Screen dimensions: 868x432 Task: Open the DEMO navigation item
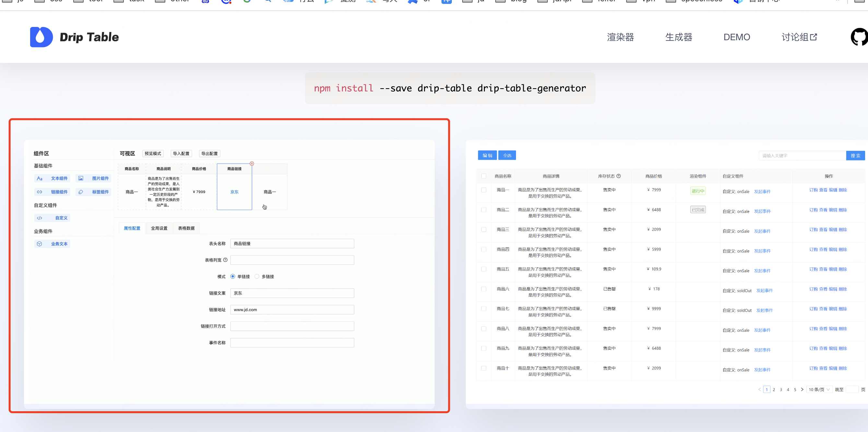click(737, 37)
